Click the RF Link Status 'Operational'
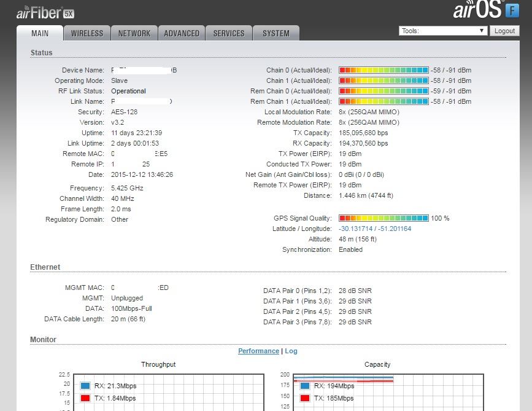 (x=129, y=91)
